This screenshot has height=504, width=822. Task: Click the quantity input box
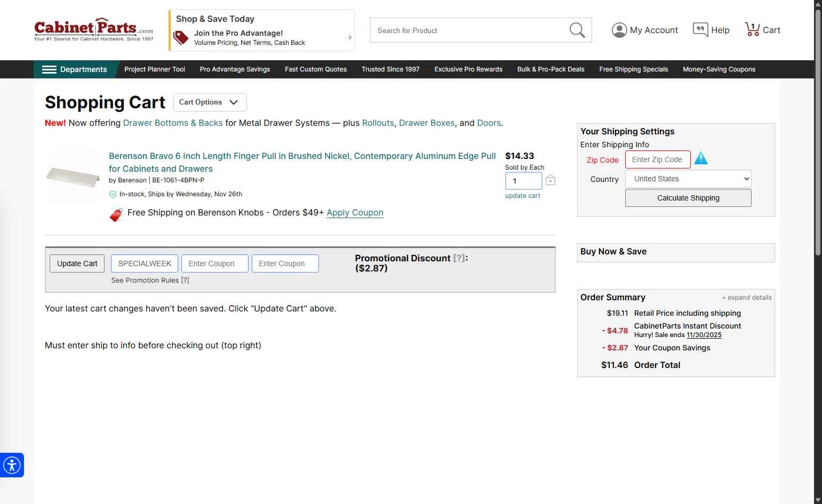524,181
